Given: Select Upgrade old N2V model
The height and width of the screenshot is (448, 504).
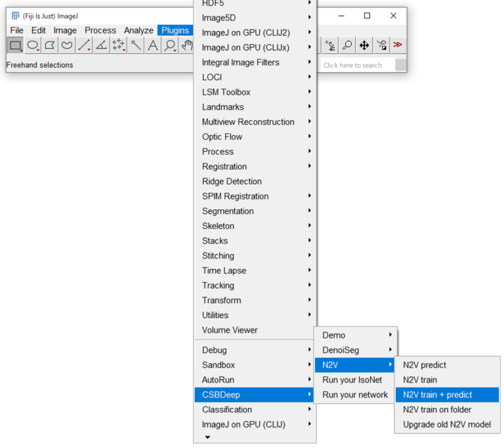Looking at the screenshot, I should [447, 424].
